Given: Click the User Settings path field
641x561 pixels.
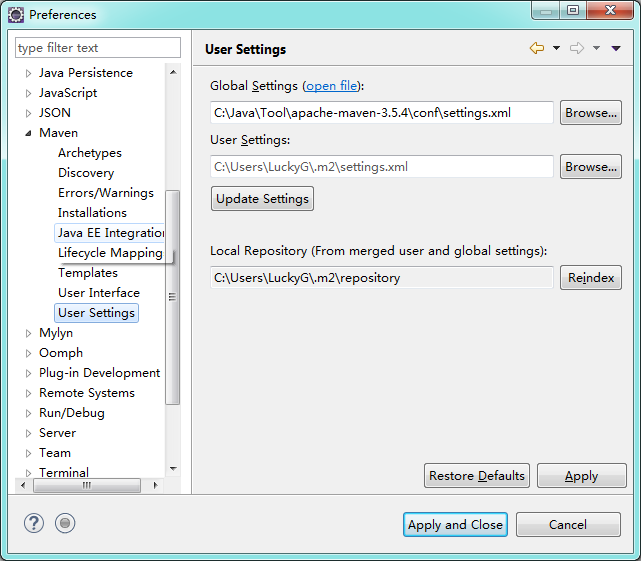Looking at the screenshot, I should pyautogui.click(x=382, y=166).
